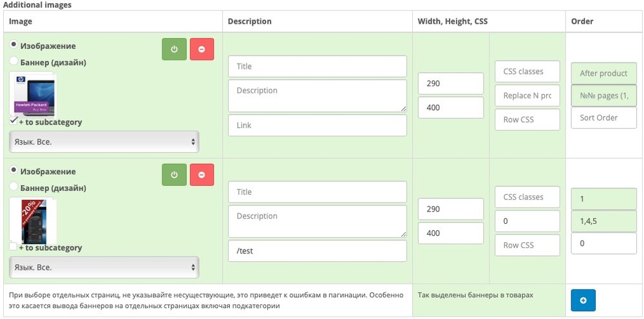Click green power button in second row

pyautogui.click(x=174, y=174)
